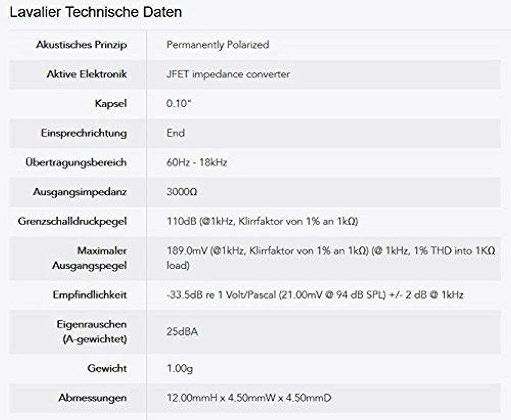The width and height of the screenshot is (511, 420).
Task: Select the 'Übertragungsbereich' label
Action: pos(76,163)
